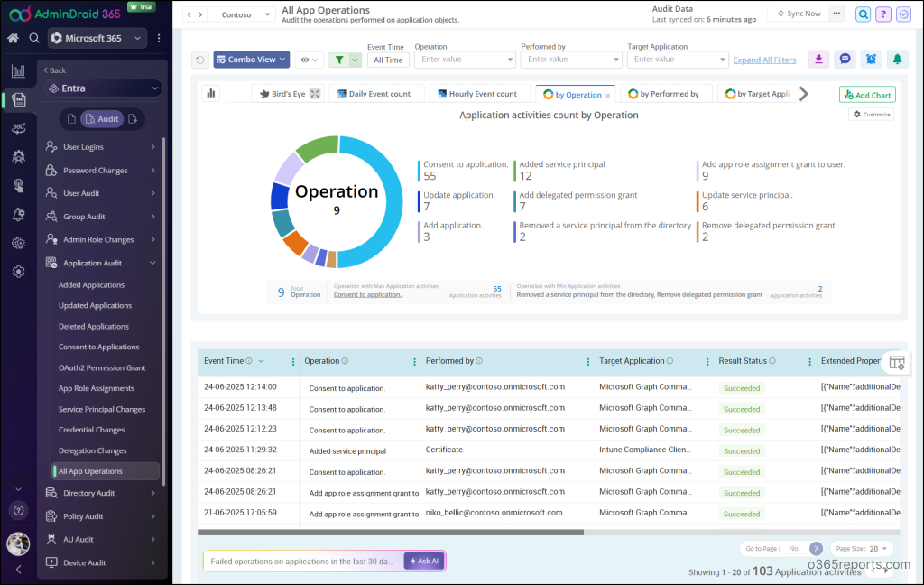Select the document icon left of Audit
The width and height of the screenshot is (924, 585).
71,119
